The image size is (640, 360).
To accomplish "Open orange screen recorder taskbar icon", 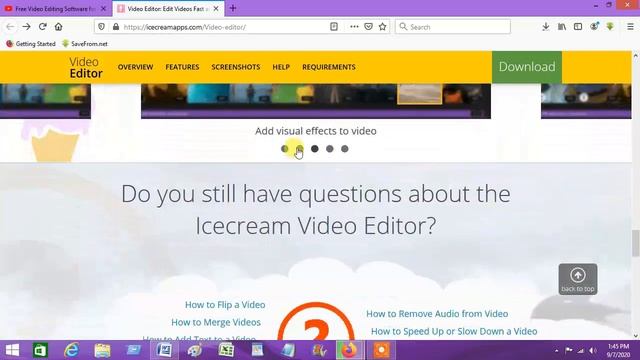I will 382,350.
